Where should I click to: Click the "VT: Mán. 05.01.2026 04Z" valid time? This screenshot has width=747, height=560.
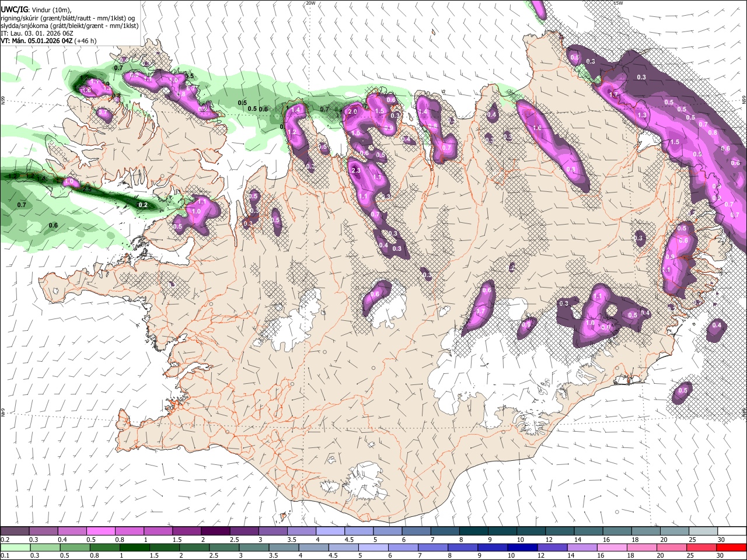pos(36,41)
